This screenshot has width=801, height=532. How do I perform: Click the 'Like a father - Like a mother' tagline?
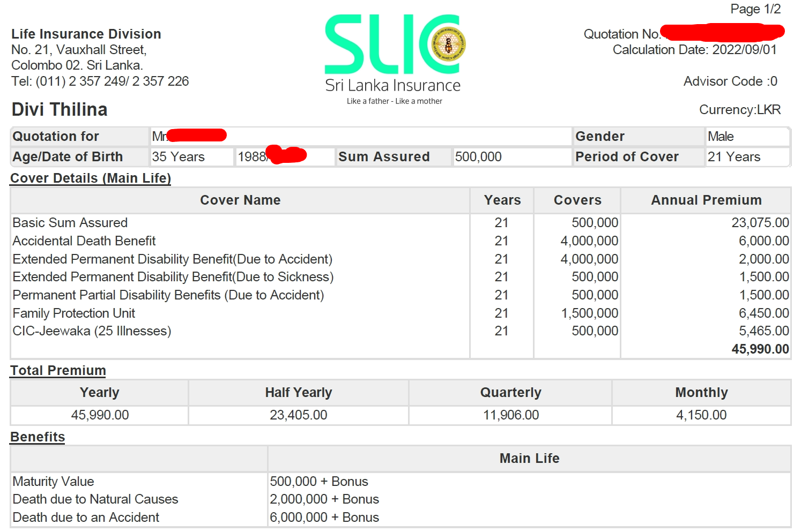coord(395,101)
